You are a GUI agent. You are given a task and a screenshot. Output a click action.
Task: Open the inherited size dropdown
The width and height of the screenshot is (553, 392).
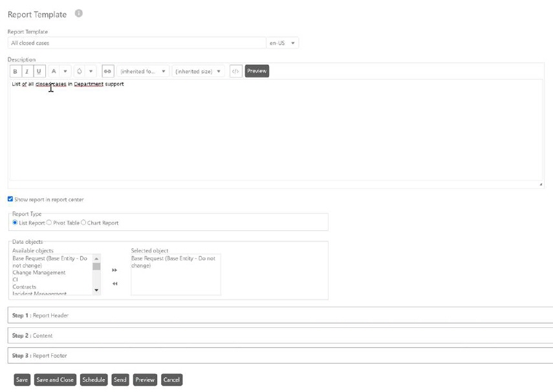coord(198,71)
